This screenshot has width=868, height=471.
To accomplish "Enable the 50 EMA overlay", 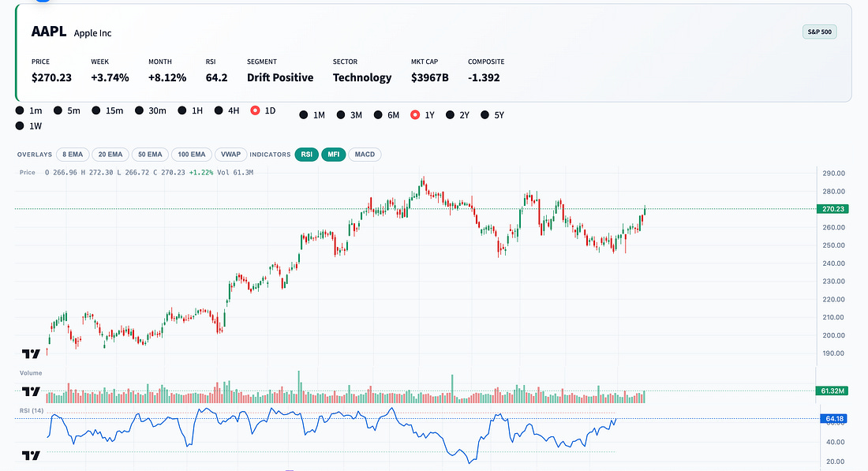I will (150, 155).
